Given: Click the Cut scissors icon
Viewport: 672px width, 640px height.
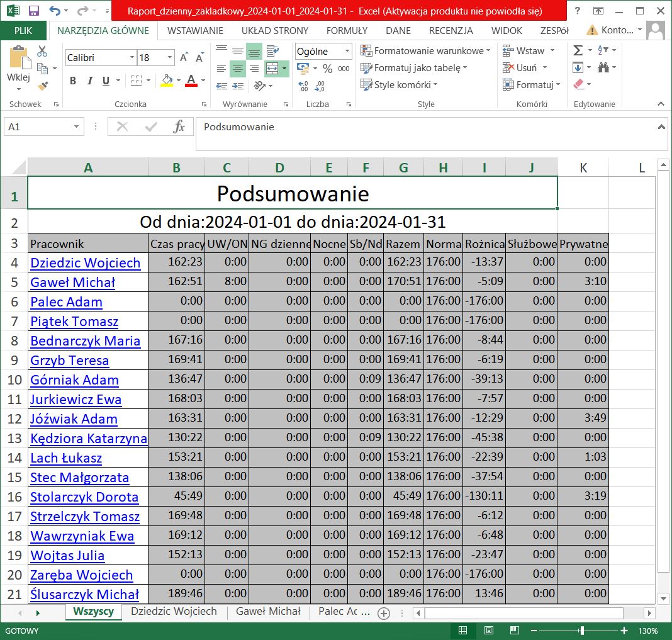Looking at the screenshot, I should tap(42, 52).
